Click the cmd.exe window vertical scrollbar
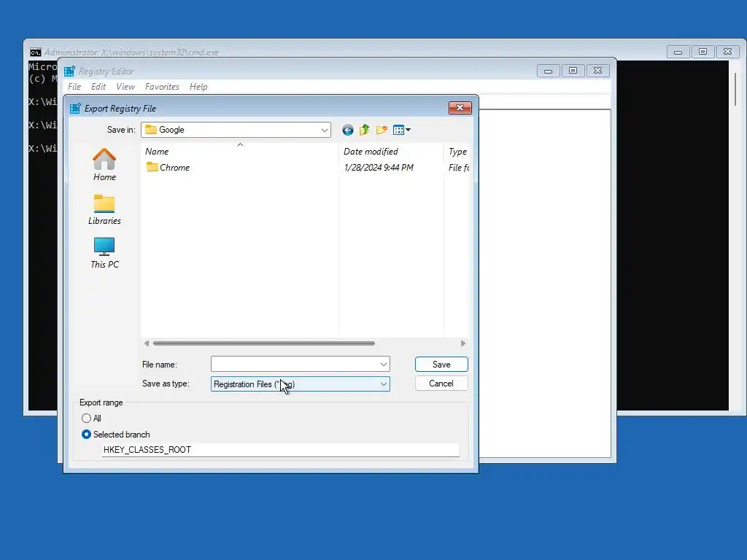The height and width of the screenshot is (560, 747). tap(735, 89)
